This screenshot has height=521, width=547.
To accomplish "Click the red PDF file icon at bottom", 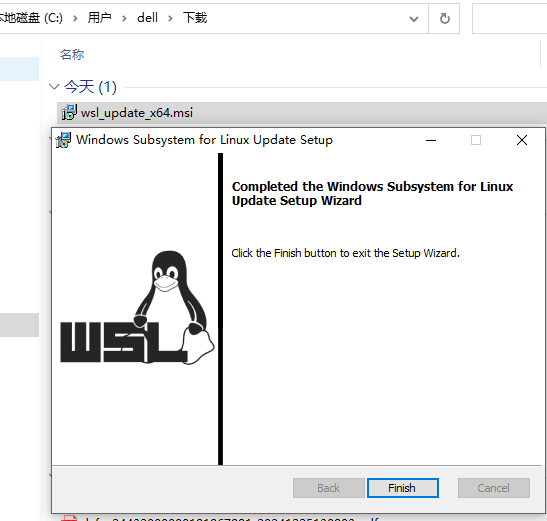I will 69,518.
